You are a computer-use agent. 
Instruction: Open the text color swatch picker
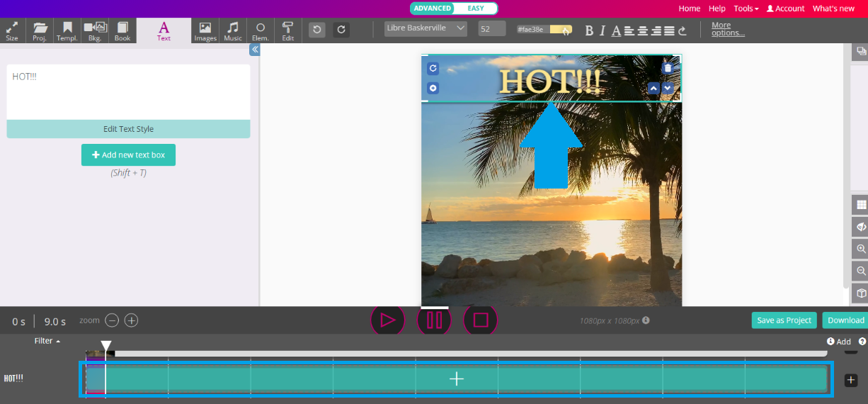(561, 30)
